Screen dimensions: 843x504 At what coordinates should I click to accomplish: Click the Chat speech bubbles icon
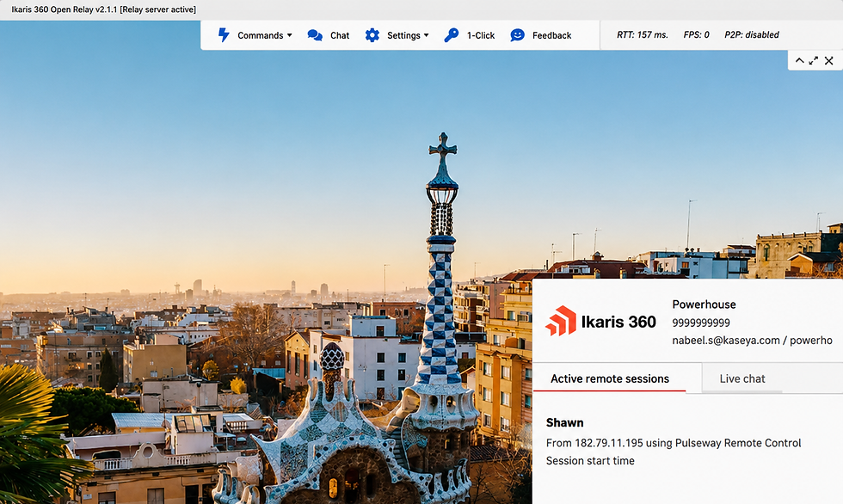pyautogui.click(x=315, y=35)
